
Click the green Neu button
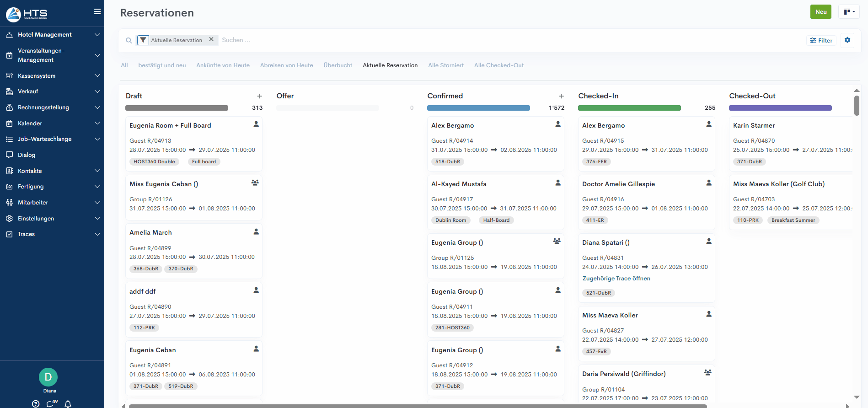(820, 12)
